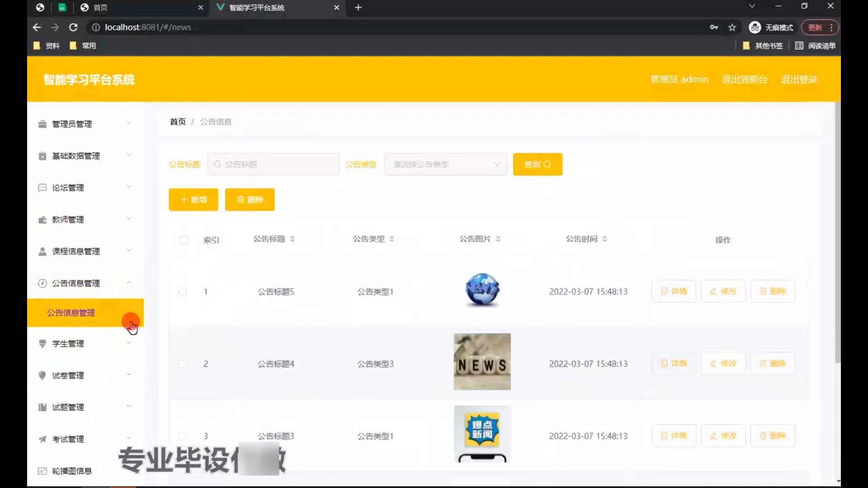Click 删除 for 公告标题3 row

773,436
